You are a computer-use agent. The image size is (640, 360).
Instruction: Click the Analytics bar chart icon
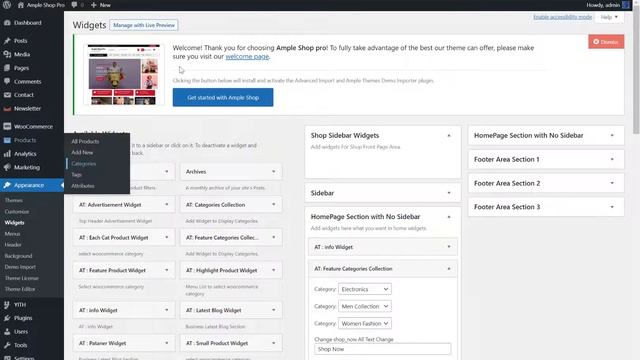[x=7, y=154]
